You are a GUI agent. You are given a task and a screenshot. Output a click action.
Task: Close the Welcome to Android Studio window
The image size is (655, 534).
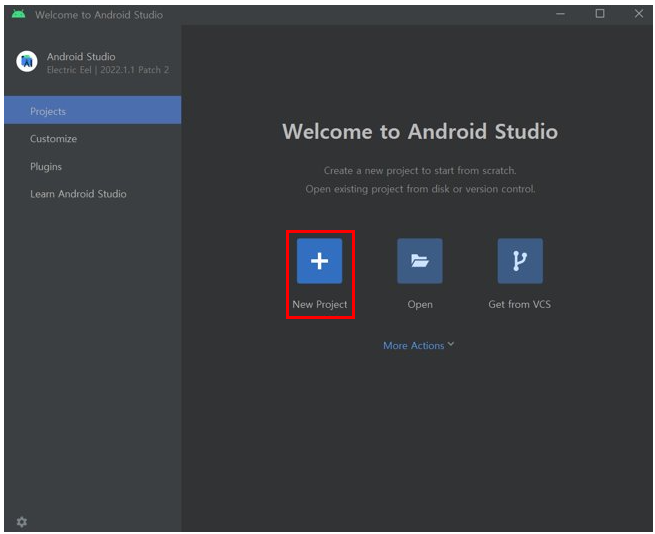[639, 14]
